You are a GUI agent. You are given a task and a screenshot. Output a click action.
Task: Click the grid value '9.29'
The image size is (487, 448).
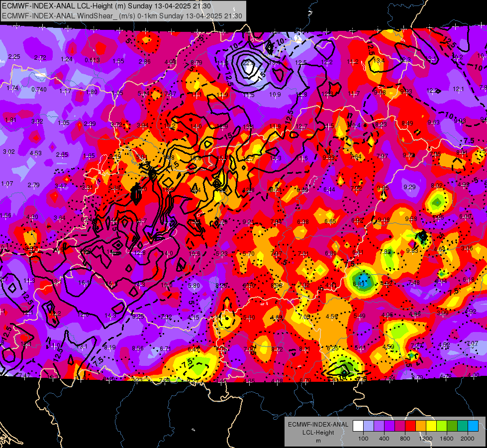409,187
